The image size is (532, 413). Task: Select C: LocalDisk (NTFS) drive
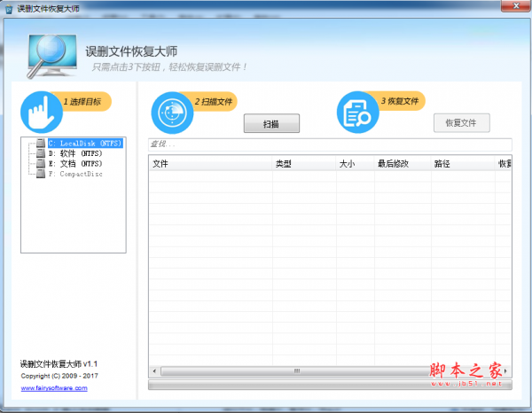pyautogui.click(x=85, y=144)
